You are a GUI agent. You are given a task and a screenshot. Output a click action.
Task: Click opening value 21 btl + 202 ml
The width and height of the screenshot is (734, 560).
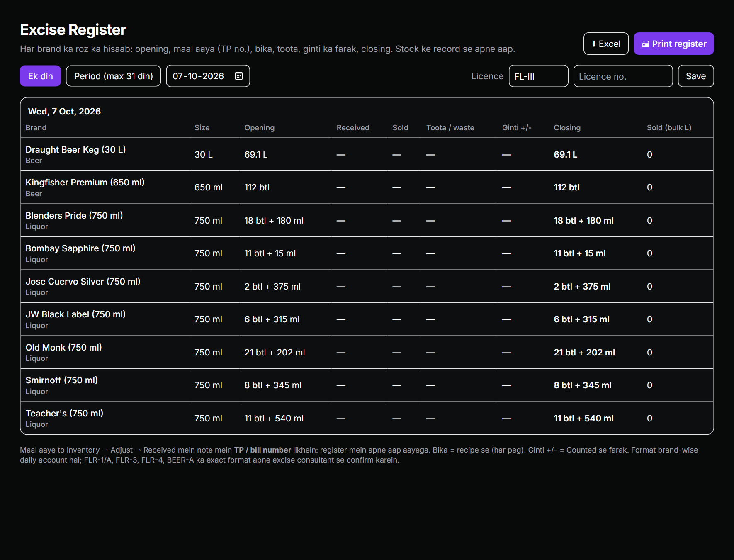[x=275, y=353]
